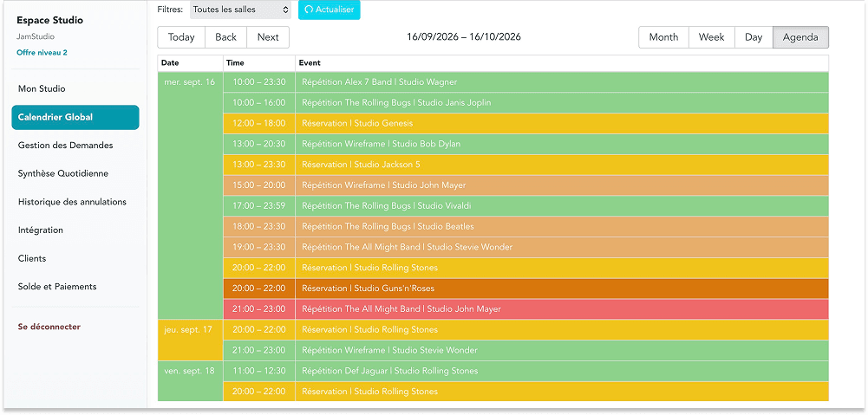
Task: Click the 18:00 – 23:30 time cell
Action: point(259,226)
